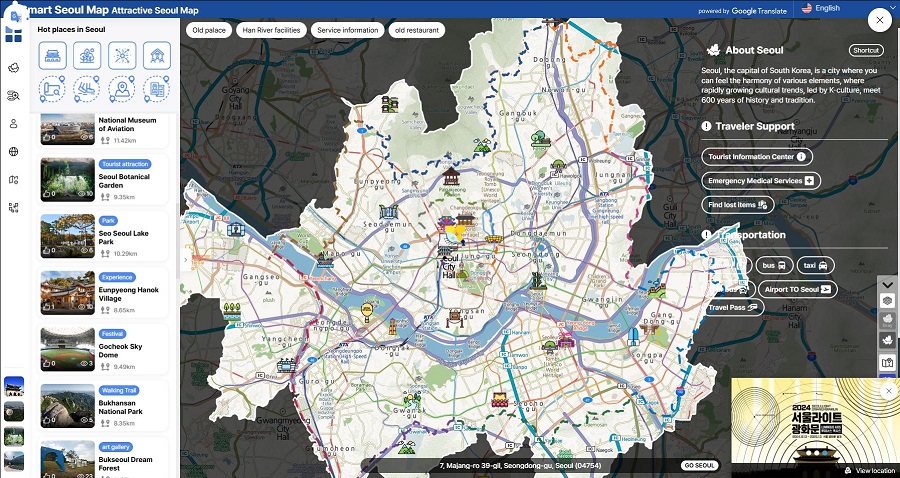
Task: Select the Han River facilities filter
Action: click(x=271, y=30)
